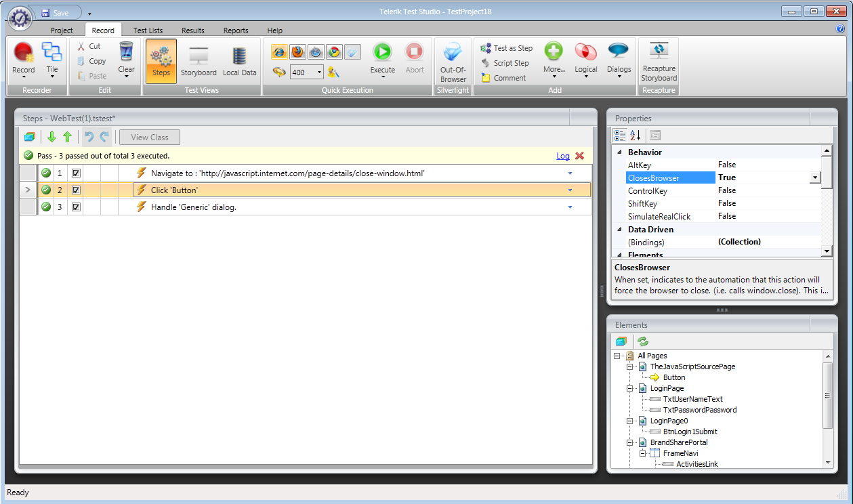Image resolution: width=853 pixels, height=504 pixels.
Task: Open the Test Lists ribbon tab
Action: [x=148, y=30]
